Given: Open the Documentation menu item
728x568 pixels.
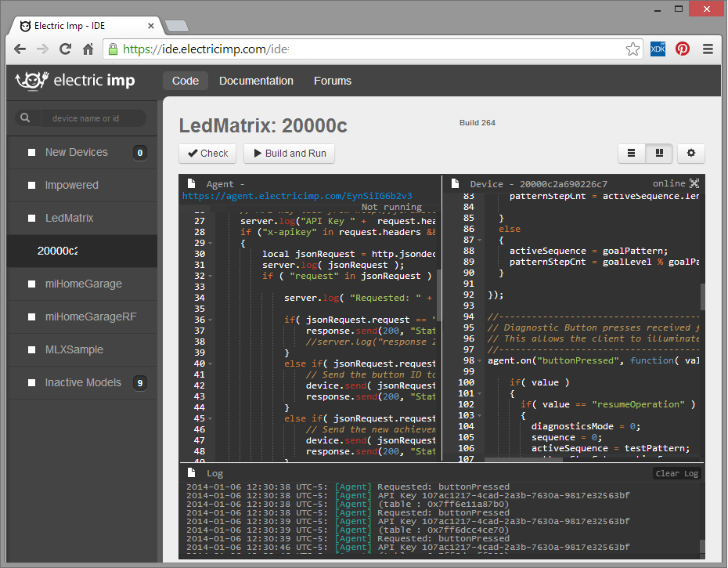Looking at the screenshot, I should pos(256,81).
